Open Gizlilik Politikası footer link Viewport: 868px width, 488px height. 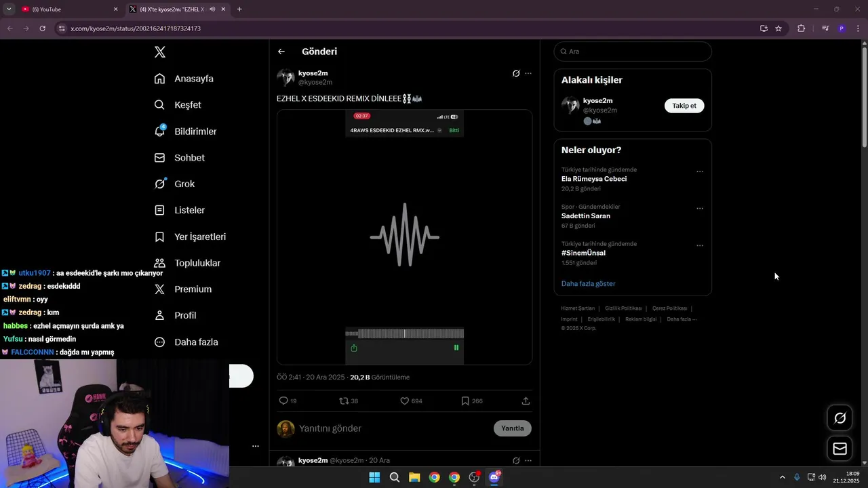623,308
